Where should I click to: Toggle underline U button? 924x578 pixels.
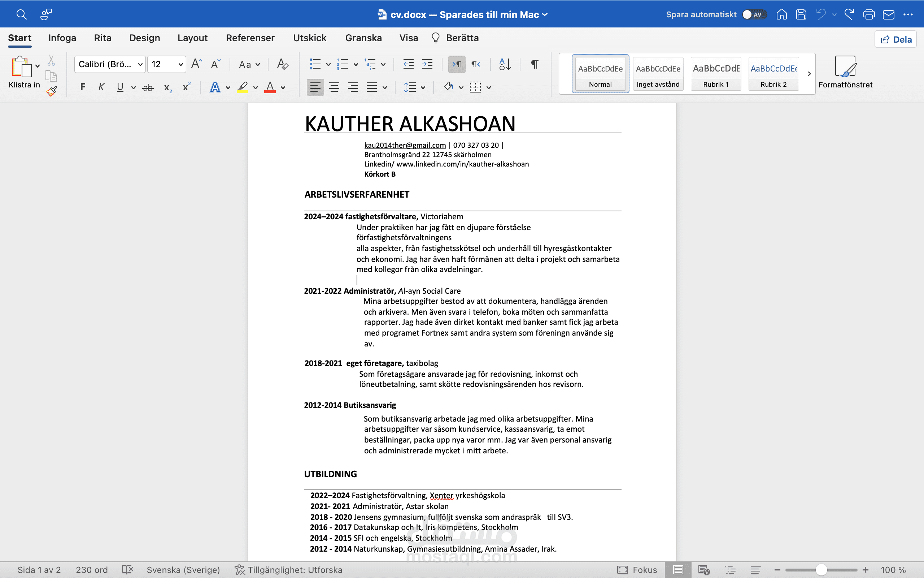point(120,87)
